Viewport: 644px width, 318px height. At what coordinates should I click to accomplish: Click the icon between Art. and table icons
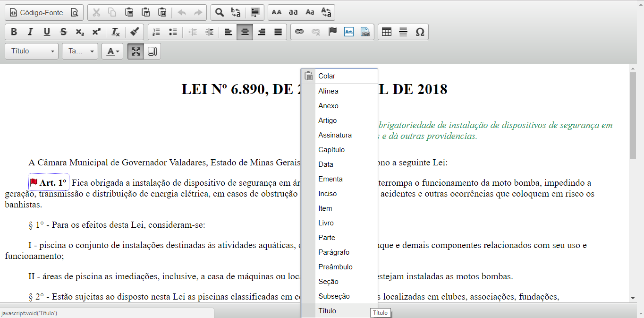tap(365, 32)
